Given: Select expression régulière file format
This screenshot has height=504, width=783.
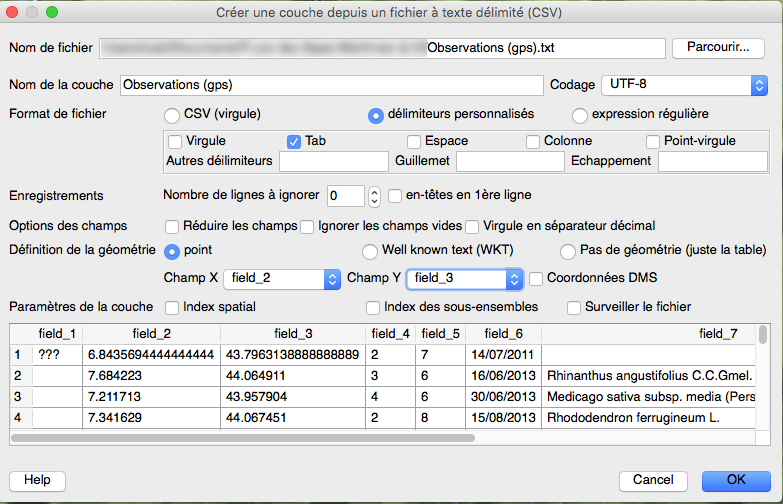Looking at the screenshot, I should (580, 114).
